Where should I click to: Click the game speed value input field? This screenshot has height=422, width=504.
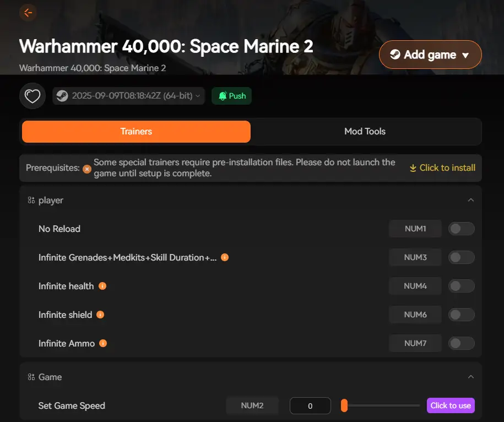310,405
